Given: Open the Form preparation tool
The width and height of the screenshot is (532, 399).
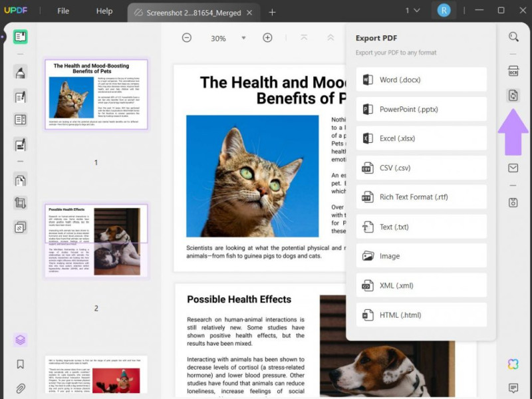Looking at the screenshot, I should point(21,120).
